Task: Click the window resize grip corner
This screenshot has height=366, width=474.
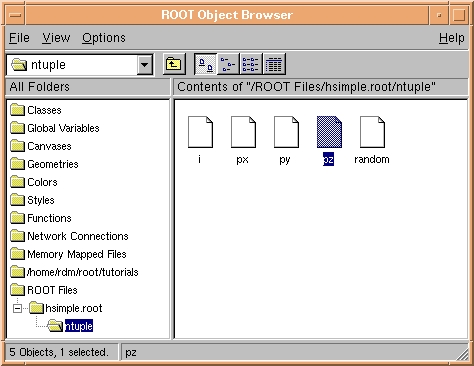Action: [x=462, y=355]
